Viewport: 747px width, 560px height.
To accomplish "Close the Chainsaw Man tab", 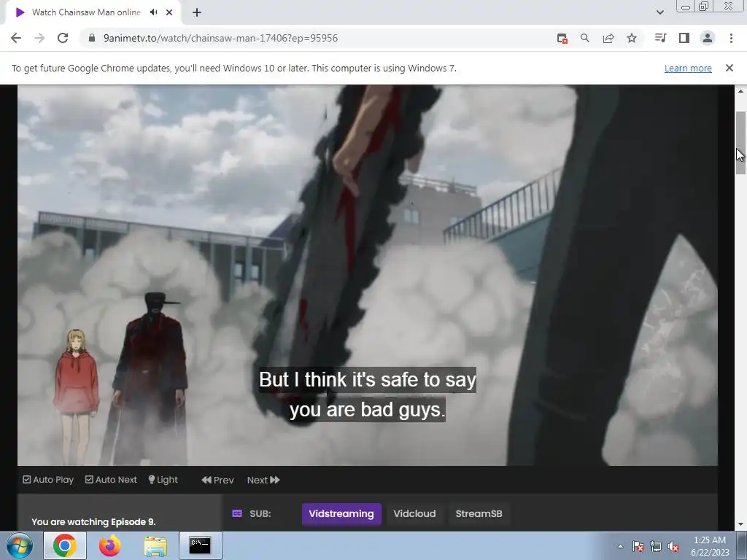I will [x=169, y=12].
